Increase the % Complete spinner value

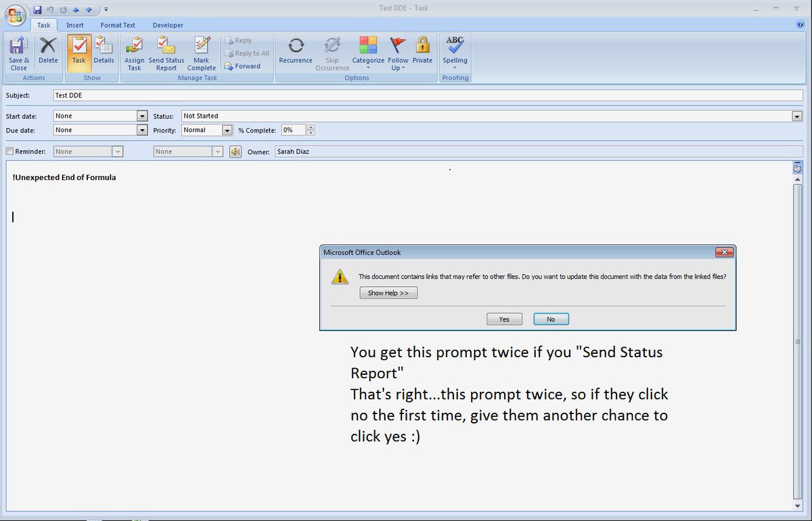[311, 127]
